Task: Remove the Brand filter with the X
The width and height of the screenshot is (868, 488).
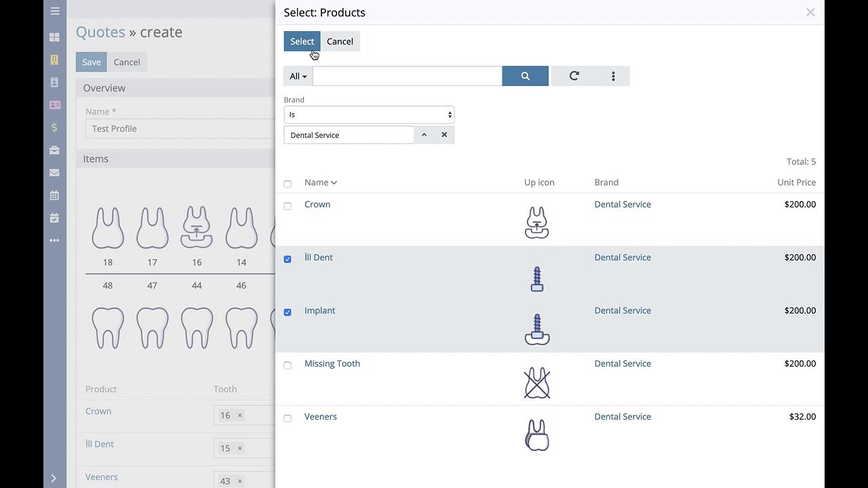Action: pyautogui.click(x=444, y=135)
